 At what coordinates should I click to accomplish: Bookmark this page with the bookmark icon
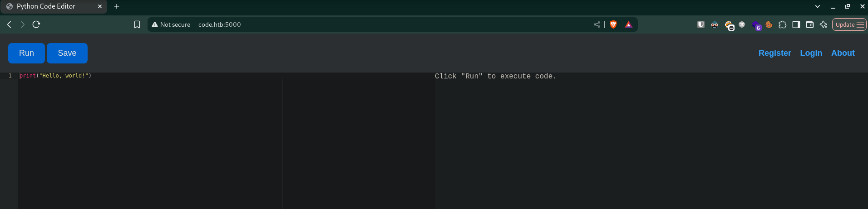pos(137,24)
